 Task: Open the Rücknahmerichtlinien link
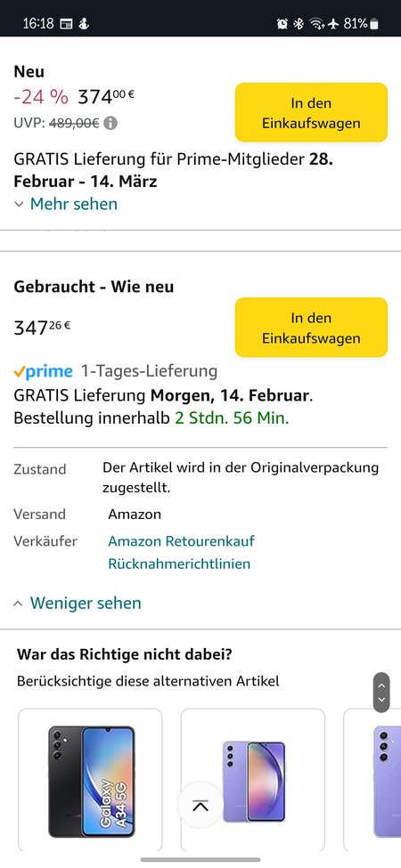point(179,564)
